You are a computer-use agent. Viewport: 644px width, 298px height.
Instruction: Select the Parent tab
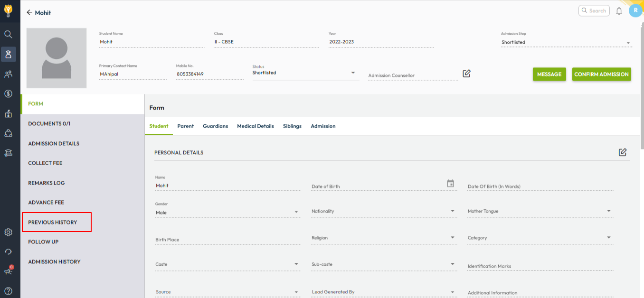[185, 126]
